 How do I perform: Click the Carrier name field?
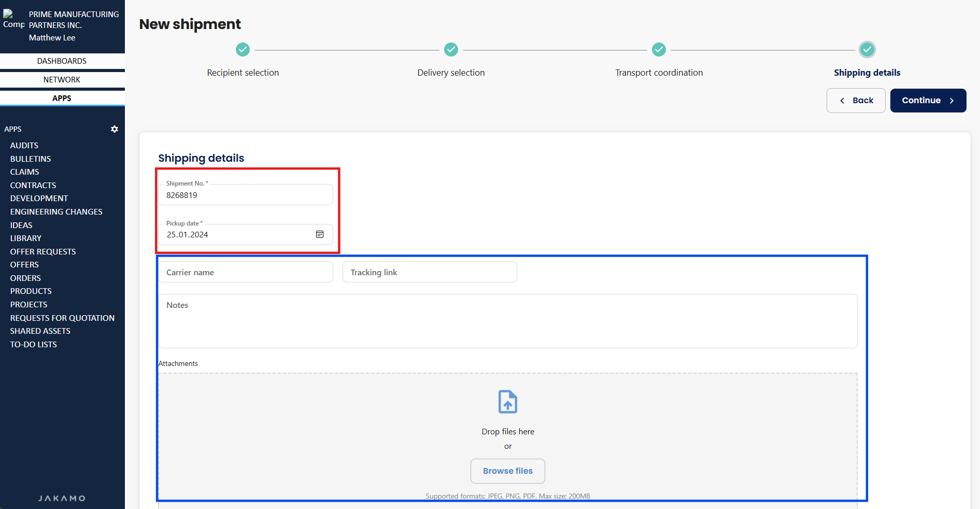tap(245, 272)
